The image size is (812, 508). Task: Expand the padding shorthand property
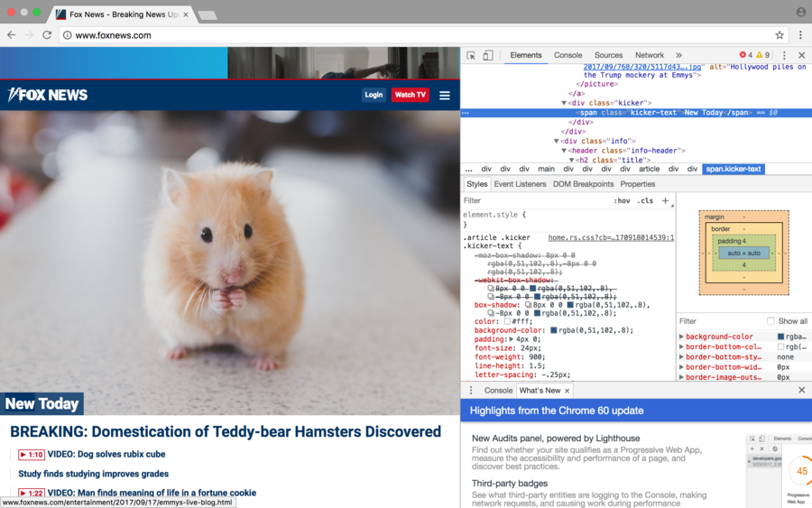coord(512,339)
